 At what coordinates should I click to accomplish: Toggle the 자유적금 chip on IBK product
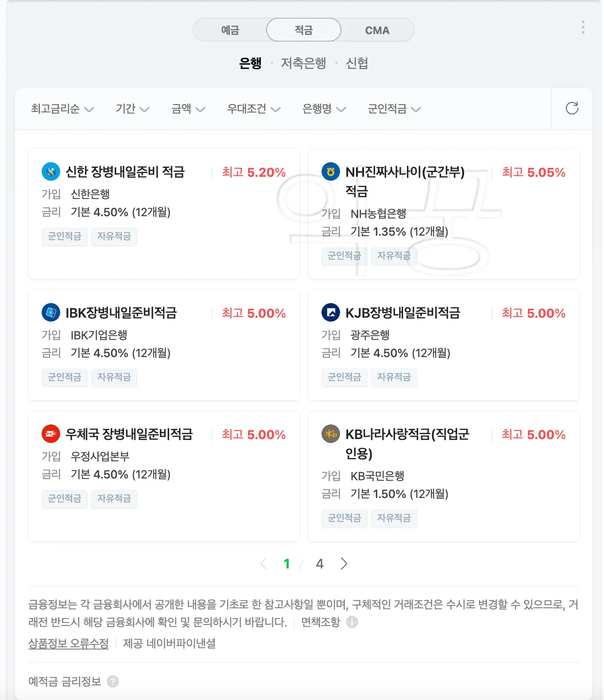tap(114, 377)
